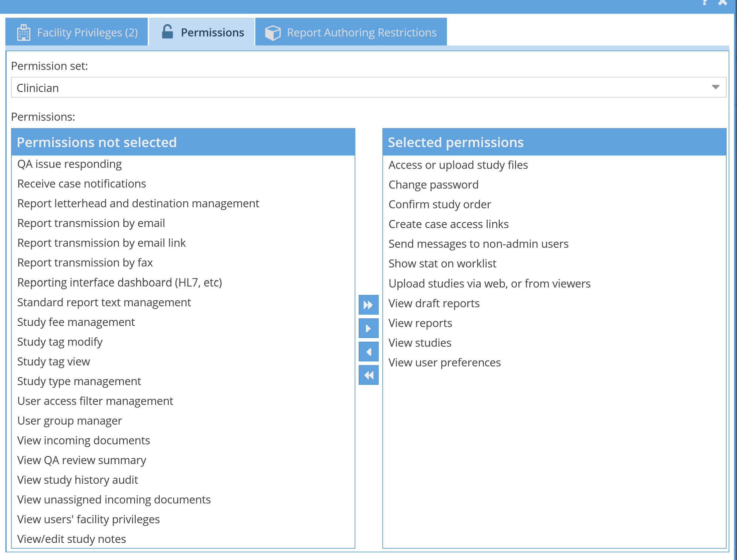Image resolution: width=737 pixels, height=560 pixels.
Task: Select 'Send messages to non-admin users'
Action: (554, 244)
